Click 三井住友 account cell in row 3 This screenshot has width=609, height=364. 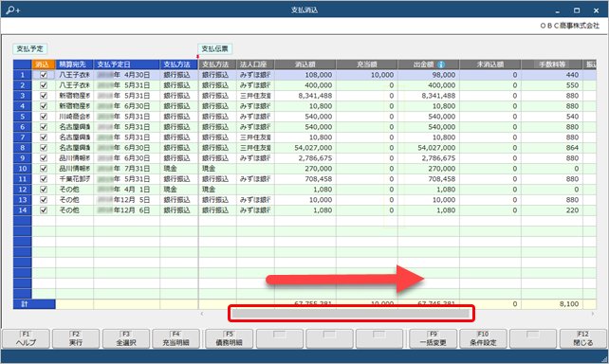(x=255, y=96)
